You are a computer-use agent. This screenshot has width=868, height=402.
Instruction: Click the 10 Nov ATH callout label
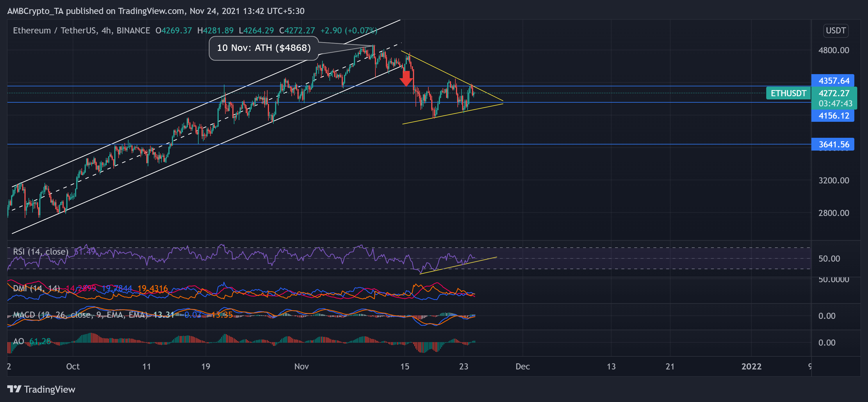click(x=264, y=48)
